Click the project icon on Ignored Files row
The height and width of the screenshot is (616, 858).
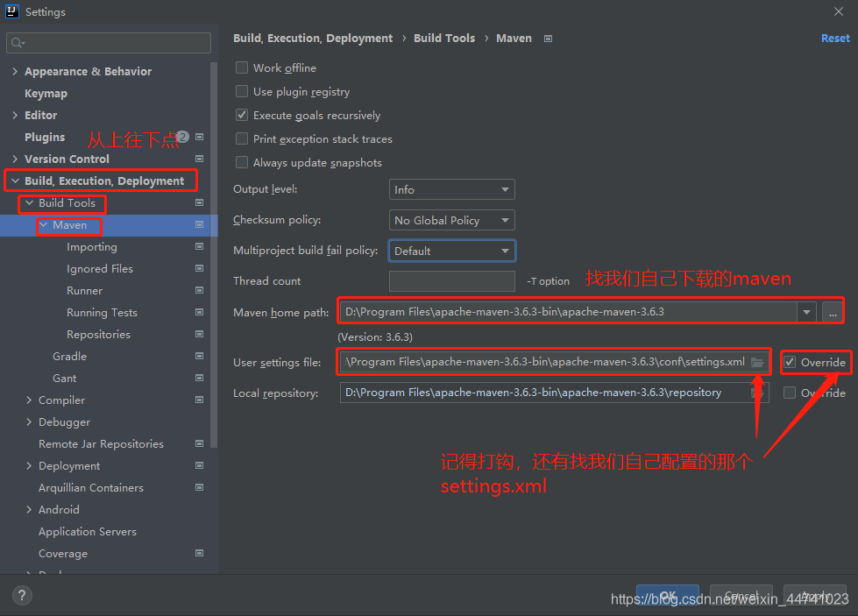point(199,268)
